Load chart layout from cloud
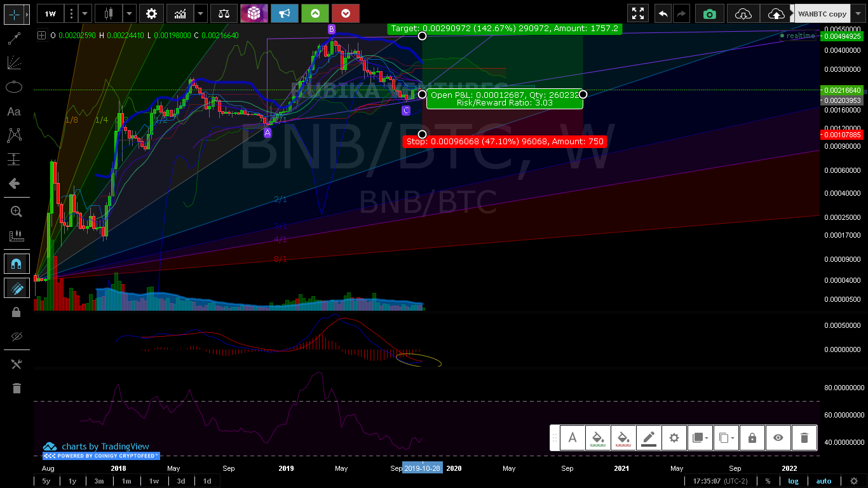Screen dimensions: 868x488 (x=743, y=13)
